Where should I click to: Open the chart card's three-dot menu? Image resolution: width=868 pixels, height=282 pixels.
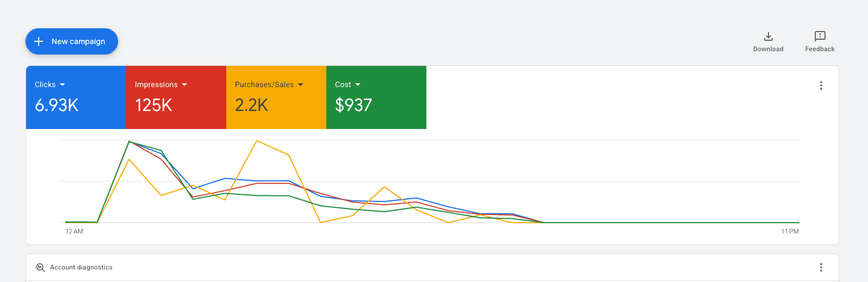point(821,85)
